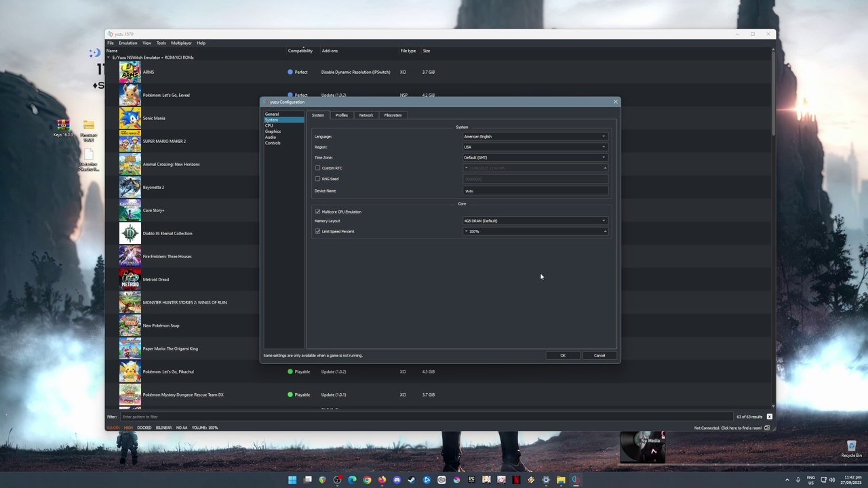Click the Fire Emblem: Three Houses cover
This screenshot has width=868, height=488.
coord(130,256)
